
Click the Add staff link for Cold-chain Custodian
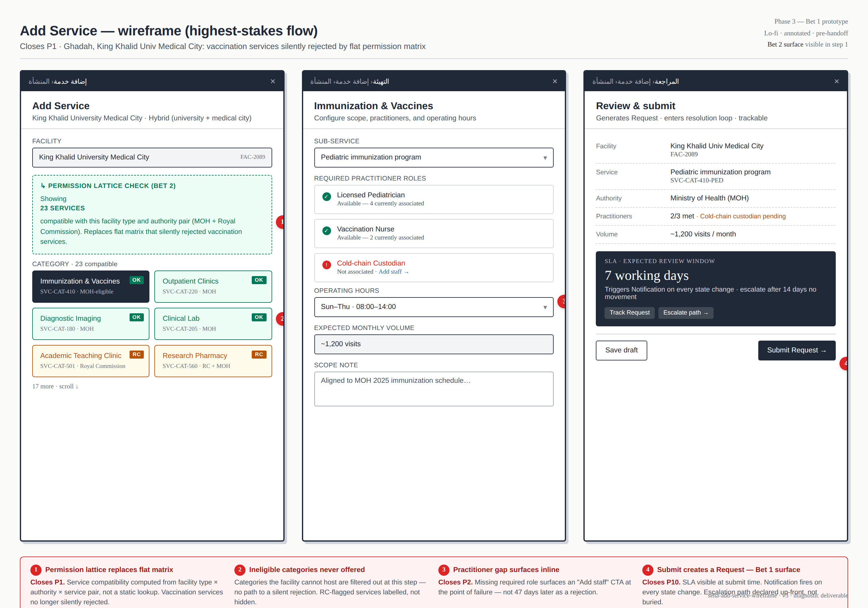pos(394,272)
